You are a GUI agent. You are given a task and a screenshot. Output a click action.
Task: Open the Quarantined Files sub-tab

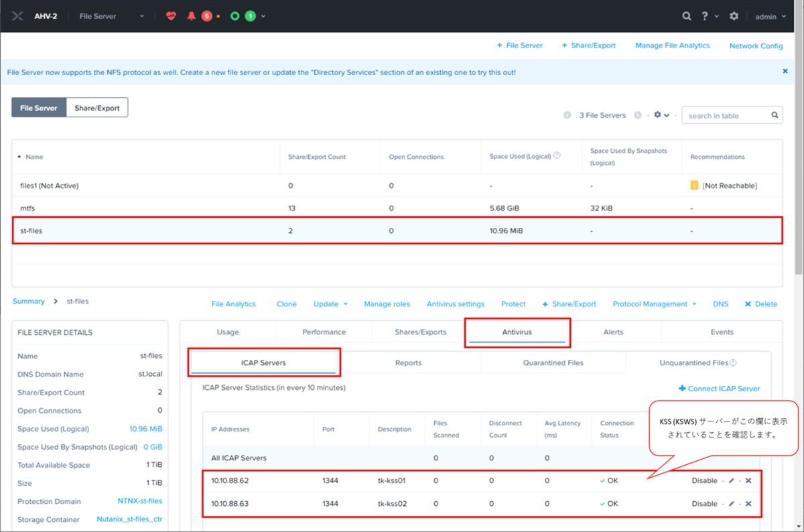(553, 362)
